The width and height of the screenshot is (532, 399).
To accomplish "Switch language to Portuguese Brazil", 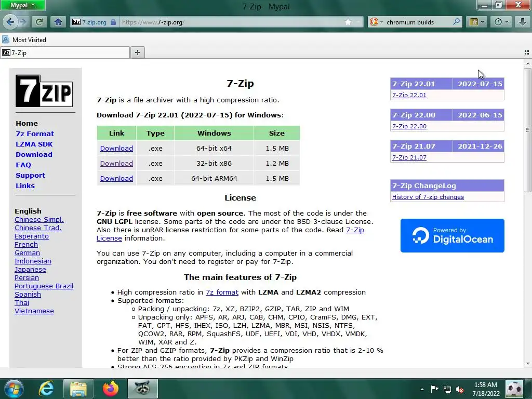I will click(44, 286).
